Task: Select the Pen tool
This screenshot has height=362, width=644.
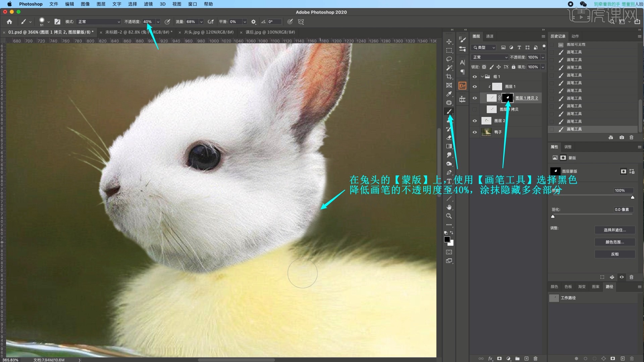Action: (449, 172)
